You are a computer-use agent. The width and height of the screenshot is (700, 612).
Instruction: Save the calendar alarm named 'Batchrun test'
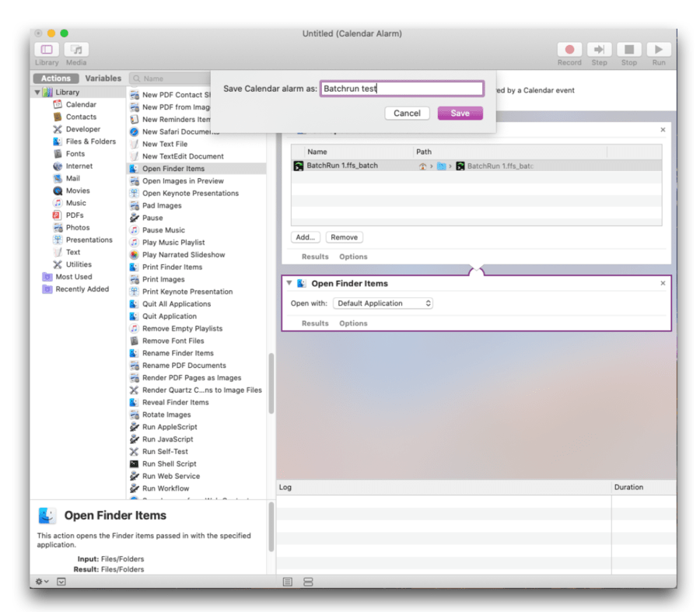460,112
